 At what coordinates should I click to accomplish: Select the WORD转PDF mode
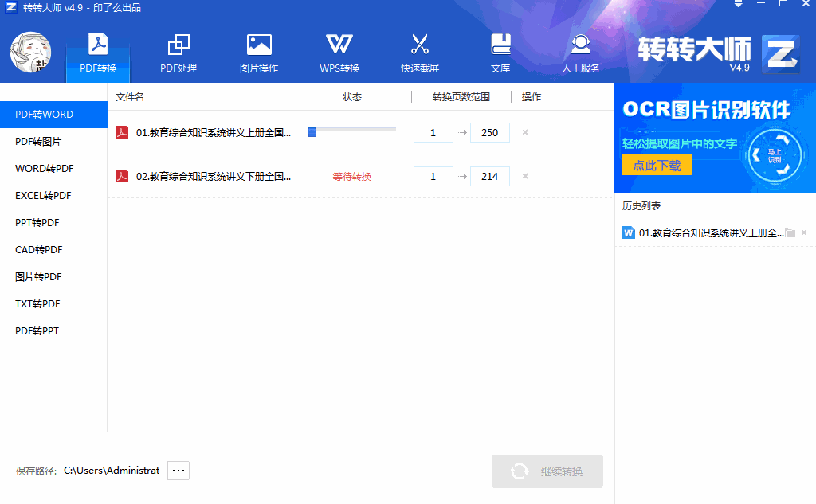pyautogui.click(x=53, y=169)
